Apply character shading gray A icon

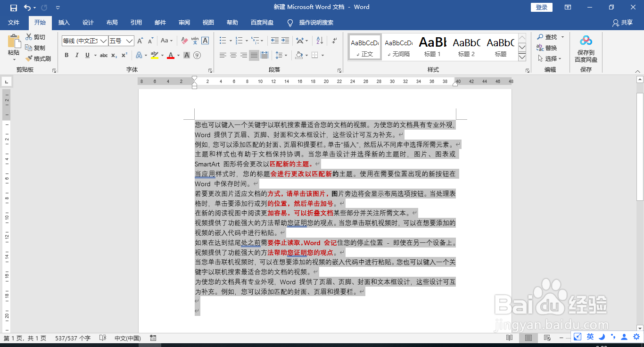[187, 55]
